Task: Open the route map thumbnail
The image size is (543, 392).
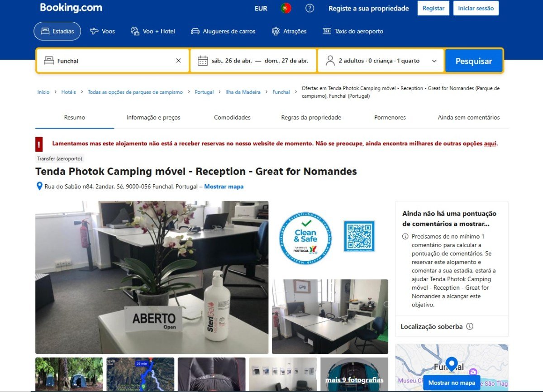Action: click(x=140, y=374)
